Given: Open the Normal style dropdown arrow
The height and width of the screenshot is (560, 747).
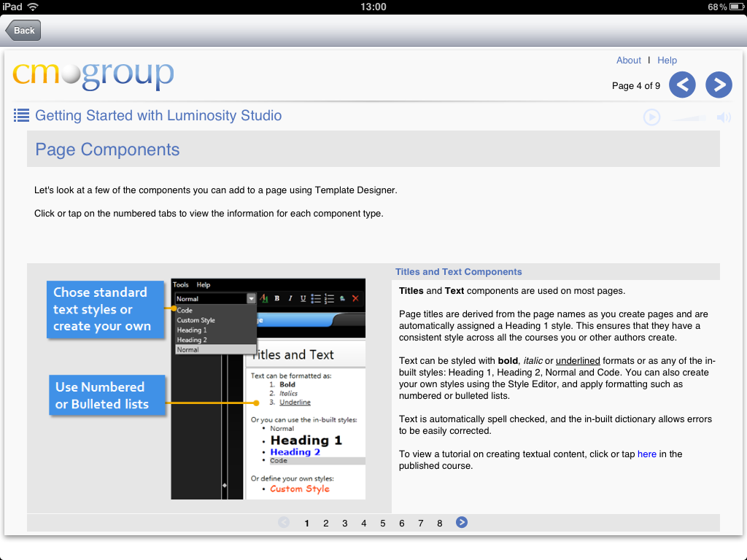Looking at the screenshot, I should tap(251, 298).
